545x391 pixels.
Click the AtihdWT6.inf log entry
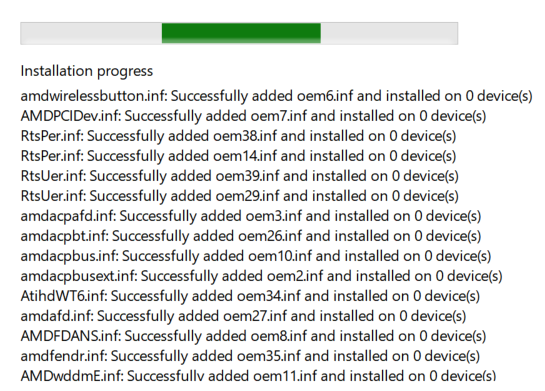pyautogui.click(x=250, y=296)
